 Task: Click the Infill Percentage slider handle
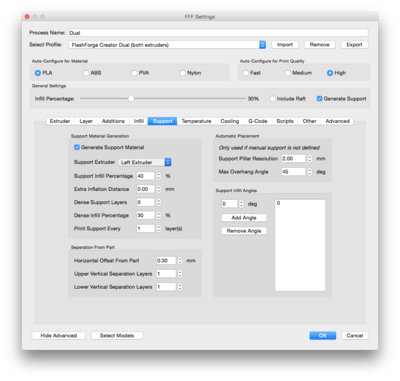[131, 99]
